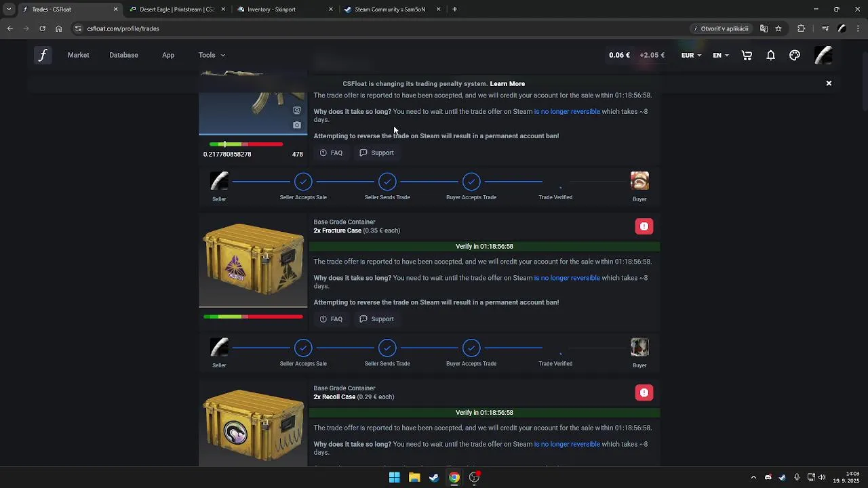Image resolution: width=868 pixels, height=488 pixels.
Task: Click Seller Accepts Sale checkmark of Fracture Case trade
Action: point(303,348)
